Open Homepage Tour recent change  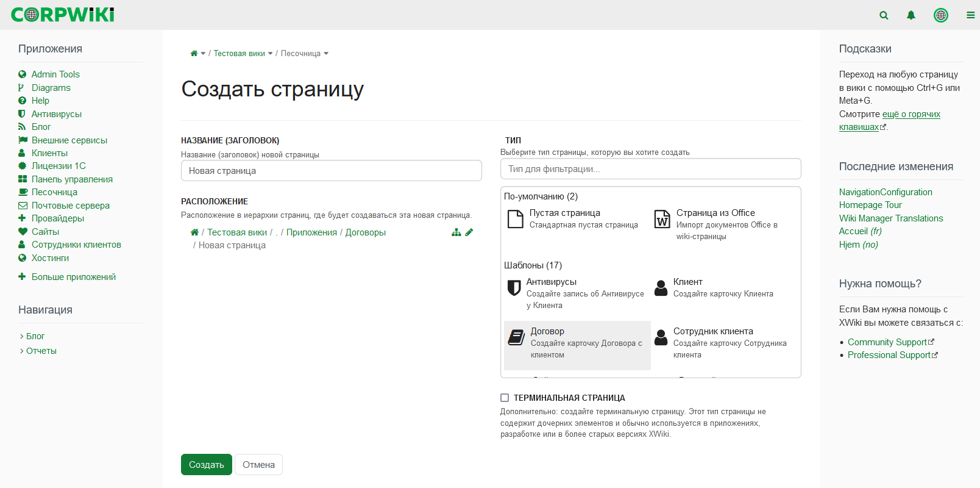(870, 205)
